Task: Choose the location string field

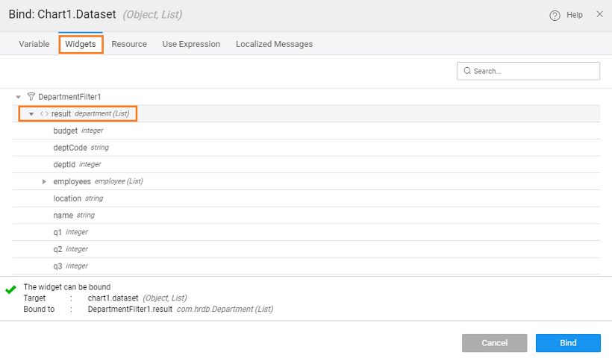Action: point(67,198)
